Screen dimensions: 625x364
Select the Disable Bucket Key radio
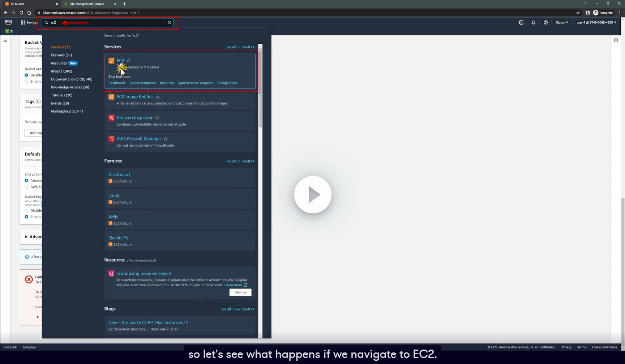(x=26, y=211)
